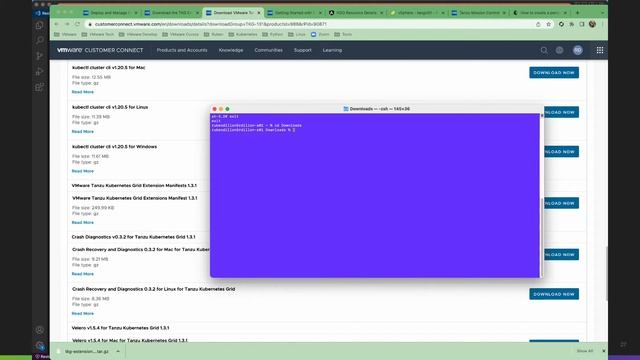640x360 pixels.
Task: Close the active Download VMware tab
Action: pyautogui.click(x=259, y=13)
